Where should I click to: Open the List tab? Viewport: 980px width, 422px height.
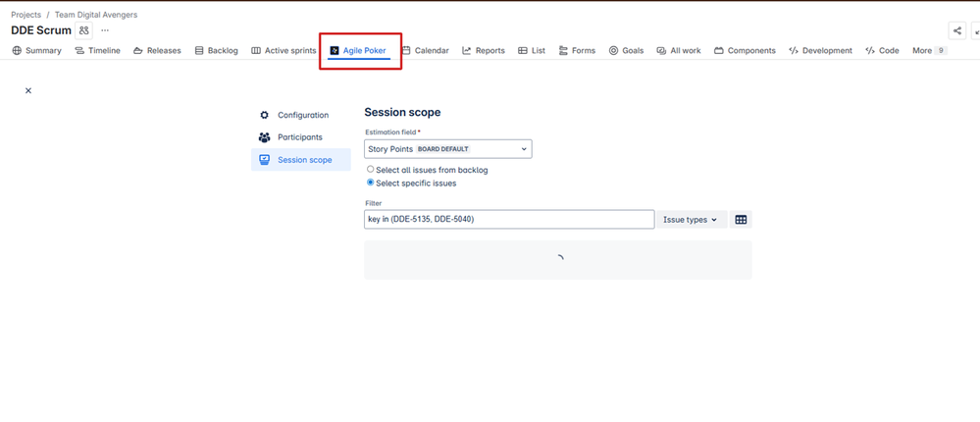(x=532, y=51)
